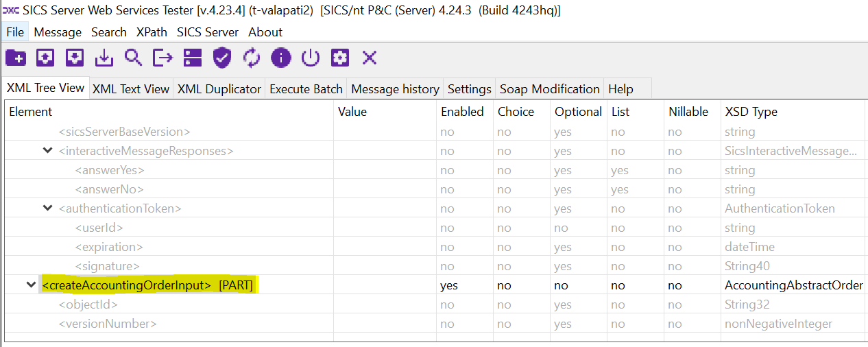Open the SICS Server menu
The image size is (868, 347).
click(208, 32)
